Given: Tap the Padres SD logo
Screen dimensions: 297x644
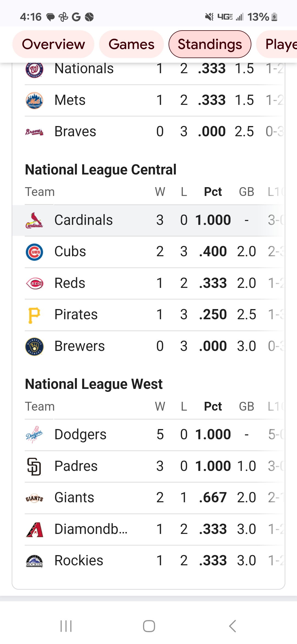Looking at the screenshot, I should coord(34,466).
